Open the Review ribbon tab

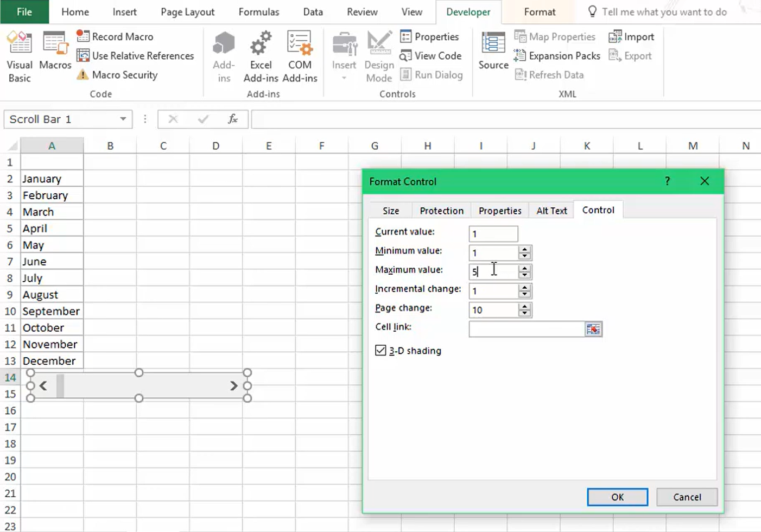point(362,11)
